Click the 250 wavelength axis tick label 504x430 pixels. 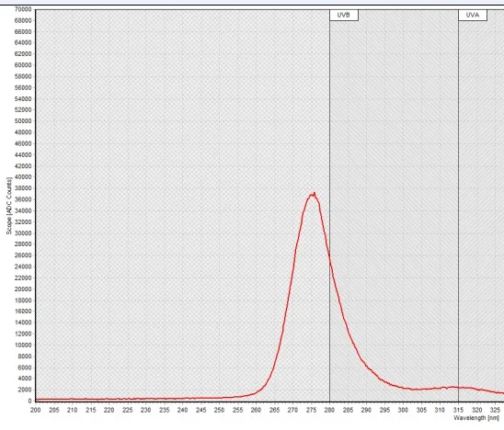[219, 410]
